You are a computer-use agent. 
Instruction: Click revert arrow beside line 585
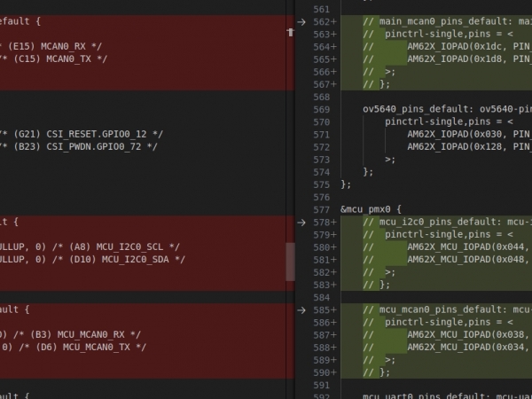click(302, 310)
